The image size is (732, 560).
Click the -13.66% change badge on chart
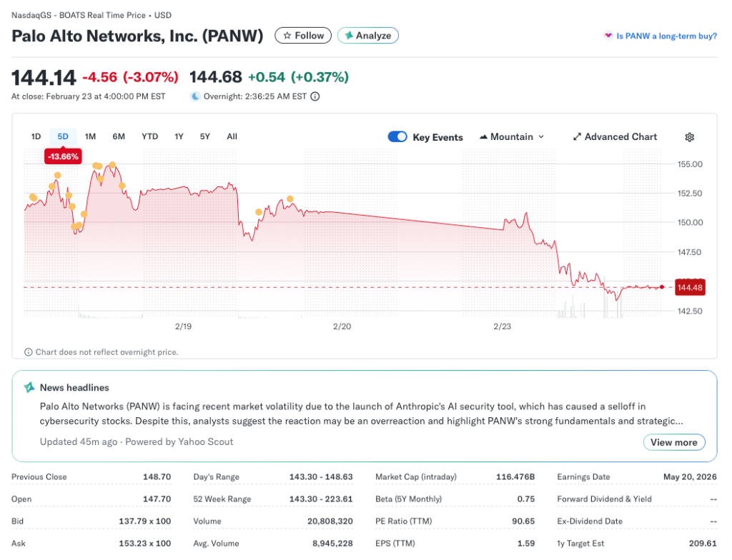tap(62, 156)
